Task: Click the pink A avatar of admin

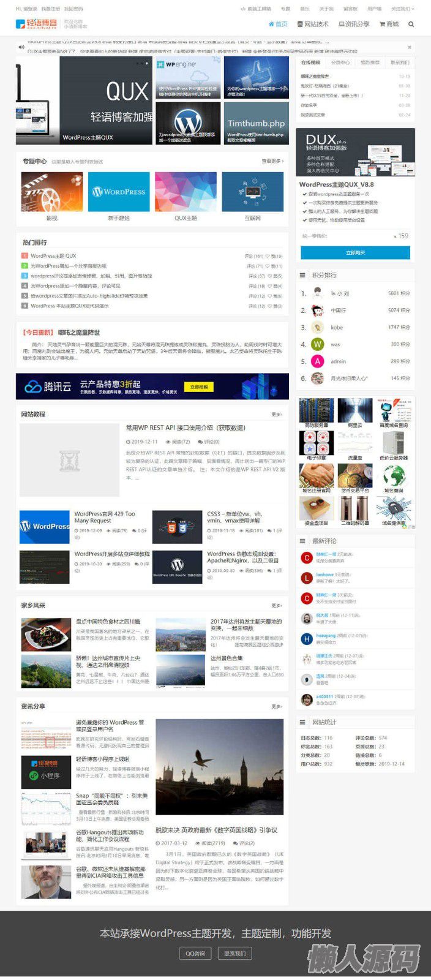Action: (317, 361)
